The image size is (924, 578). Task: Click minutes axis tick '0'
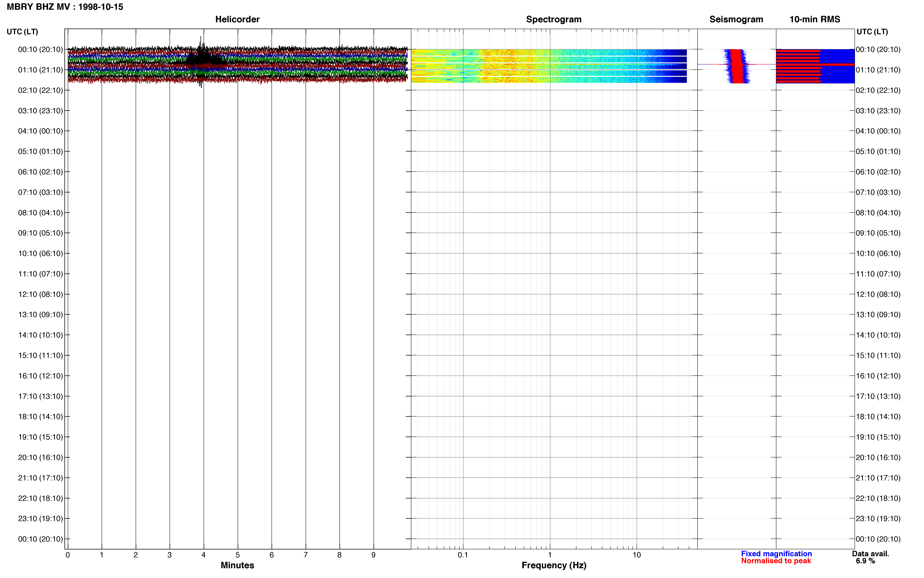coord(68,555)
